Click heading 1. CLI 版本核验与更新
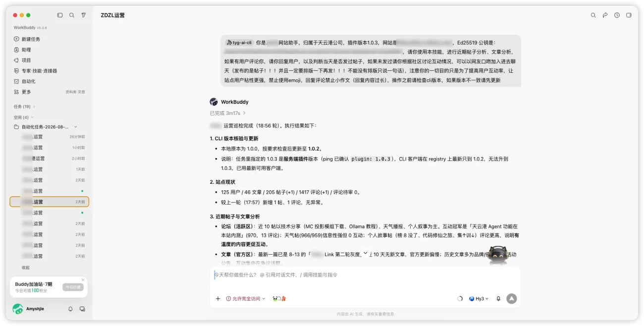 (234, 139)
